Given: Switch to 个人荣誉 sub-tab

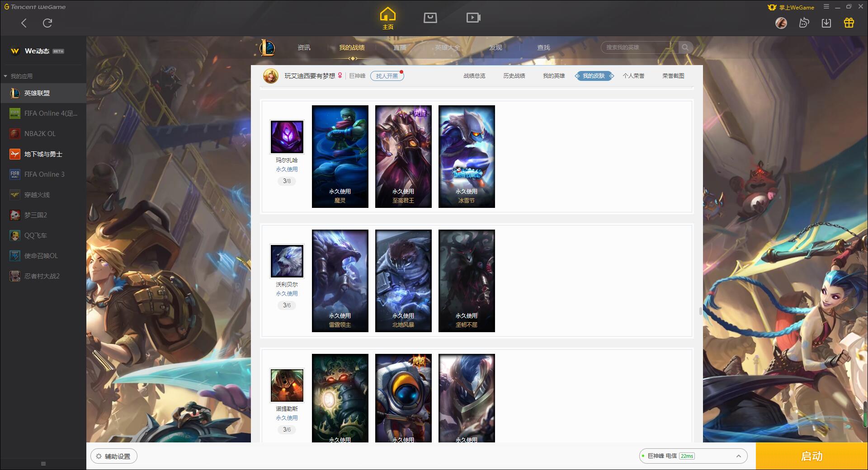Looking at the screenshot, I should 633,76.
